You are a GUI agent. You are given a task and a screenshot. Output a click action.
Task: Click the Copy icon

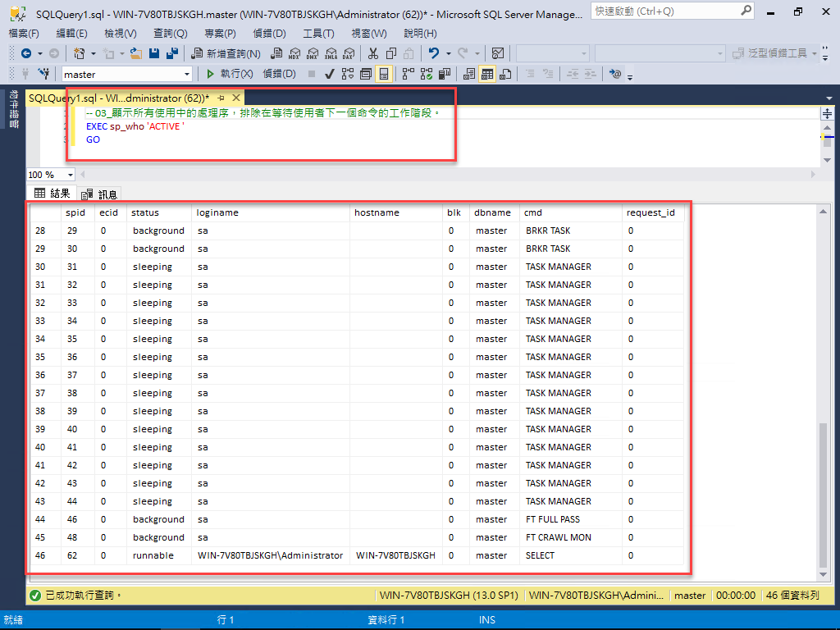click(391, 53)
